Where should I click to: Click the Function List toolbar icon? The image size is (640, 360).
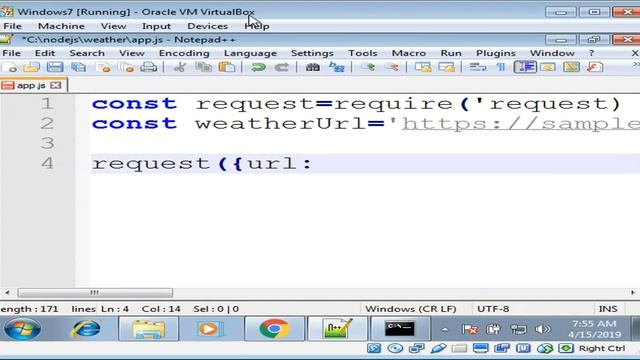click(595, 67)
